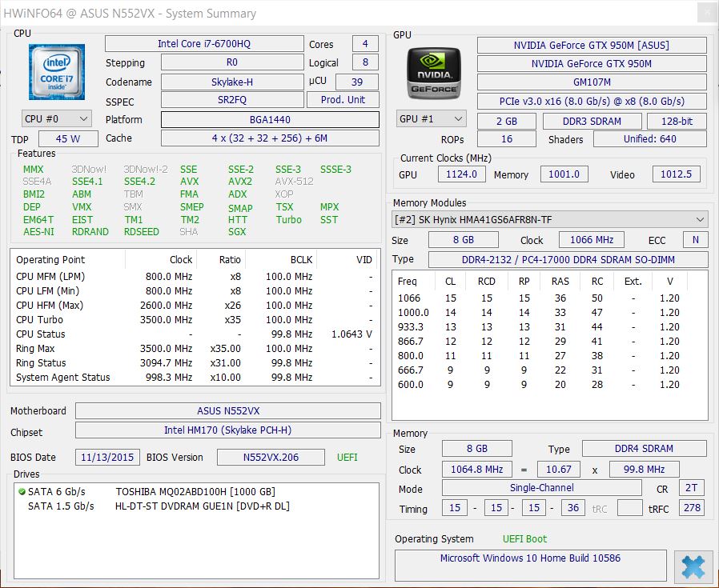Click the blue X close icon
Image resolution: width=719 pixels, height=588 pixels.
click(x=693, y=566)
